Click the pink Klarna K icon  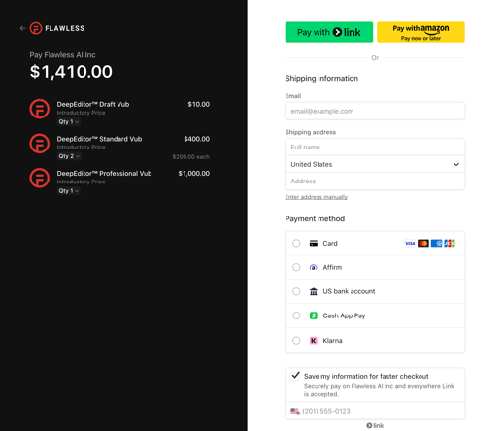(314, 340)
